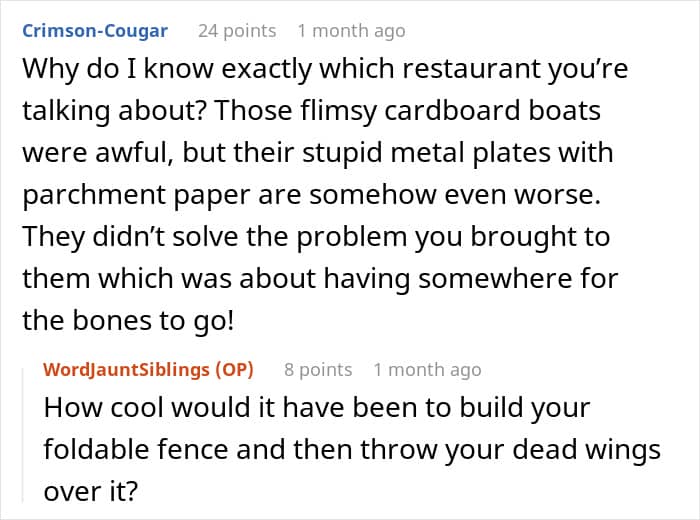Open Crimson-Cougar's user profile
700x520 pixels.
tap(95, 31)
